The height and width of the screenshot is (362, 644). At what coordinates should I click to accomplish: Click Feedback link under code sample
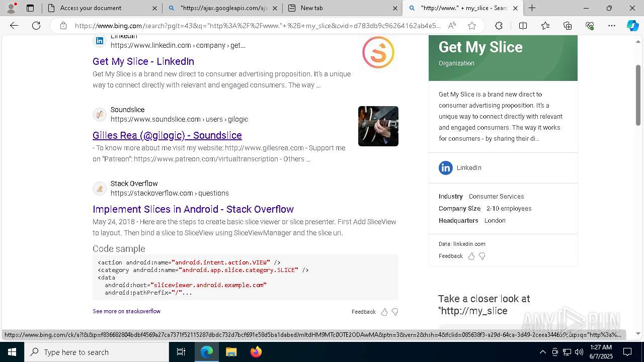point(364,312)
